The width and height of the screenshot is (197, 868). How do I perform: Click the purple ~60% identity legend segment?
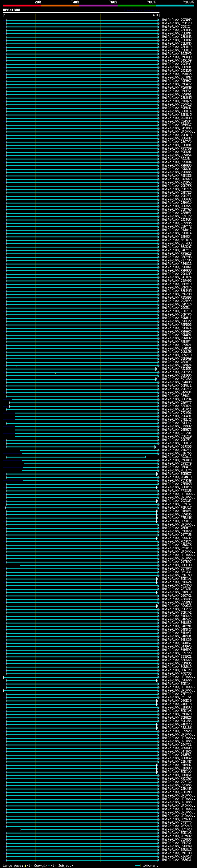coord(99,6)
